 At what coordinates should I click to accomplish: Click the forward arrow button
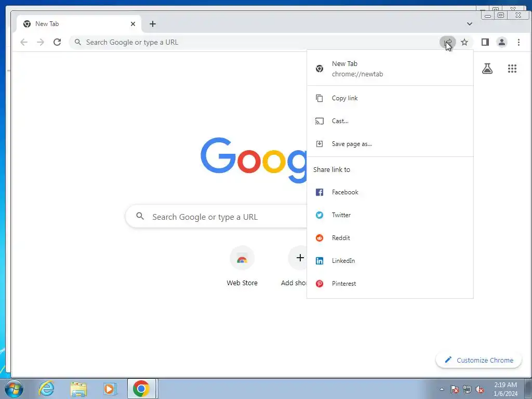click(x=41, y=42)
